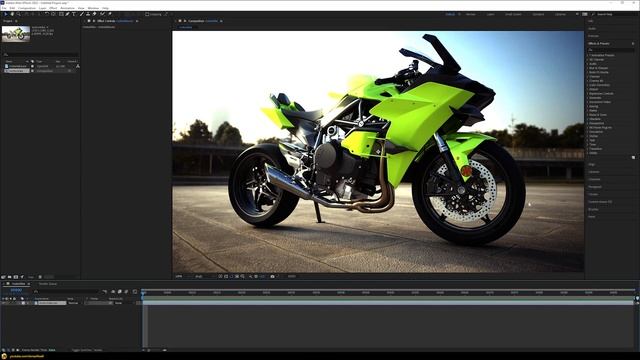This screenshot has width=640, height=360.
Task: Click Toggle Switches / Modes in timeline
Action: (x=87, y=350)
